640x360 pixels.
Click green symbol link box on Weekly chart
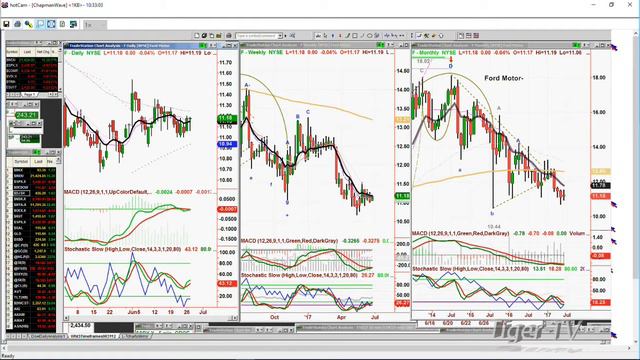[x=380, y=45]
